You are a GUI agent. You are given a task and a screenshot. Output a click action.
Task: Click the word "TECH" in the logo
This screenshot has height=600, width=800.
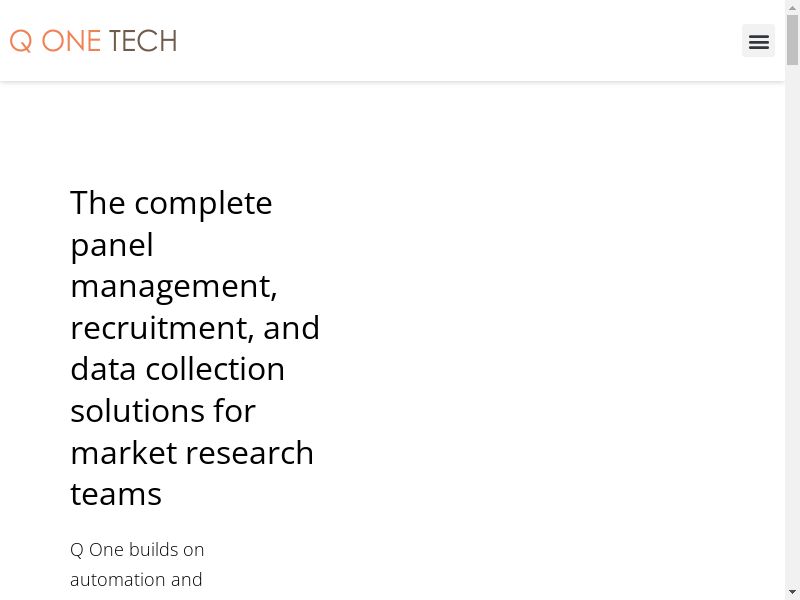click(x=142, y=41)
